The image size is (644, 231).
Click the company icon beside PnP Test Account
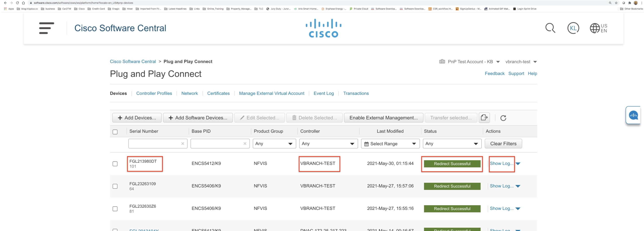(x=442, y=61)
